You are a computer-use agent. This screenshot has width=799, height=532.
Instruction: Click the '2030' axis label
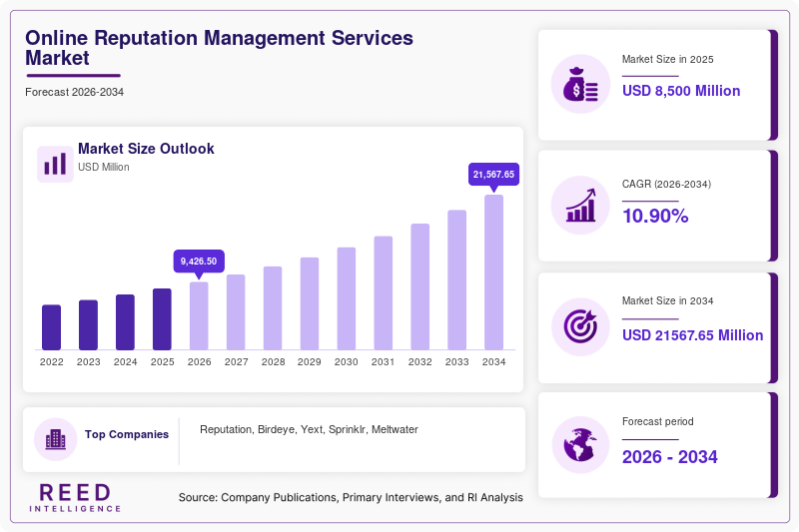[347, 362]
